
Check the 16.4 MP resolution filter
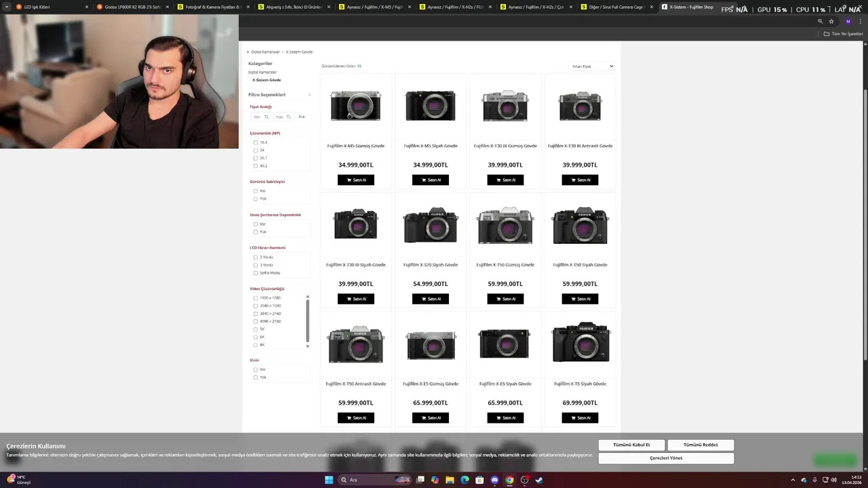tap(256, 142)
